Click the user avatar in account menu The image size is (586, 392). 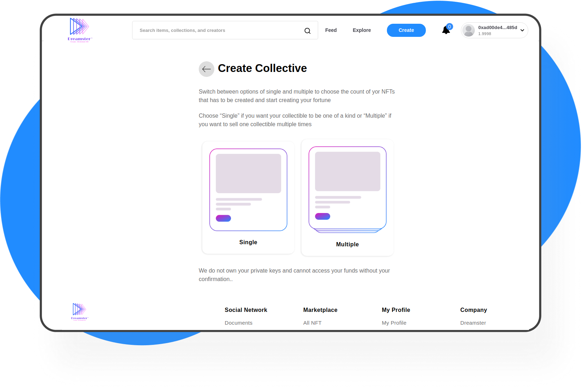[x=469, y=30]
